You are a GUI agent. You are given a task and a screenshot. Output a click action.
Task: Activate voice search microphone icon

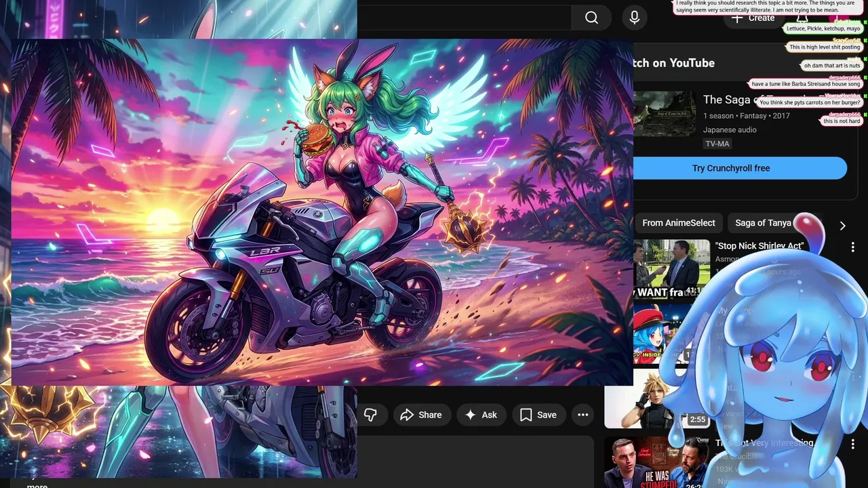click(635, 18)
